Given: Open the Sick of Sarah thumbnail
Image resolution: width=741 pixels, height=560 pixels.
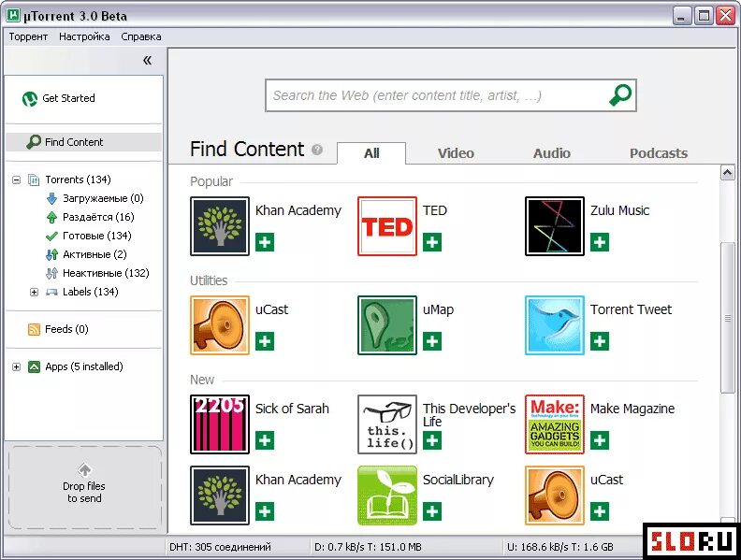Looking at the screenshot, I should [x=220, y=424].
